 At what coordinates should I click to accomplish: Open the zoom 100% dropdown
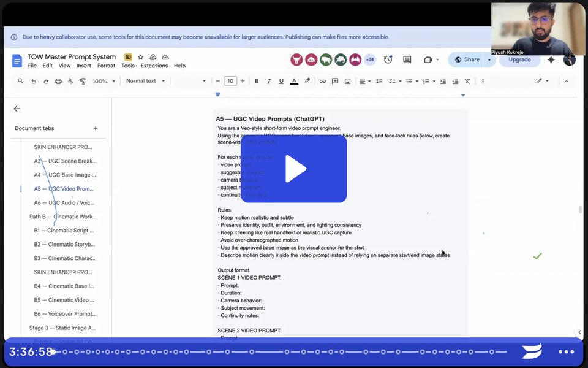(x=104, y=81)
